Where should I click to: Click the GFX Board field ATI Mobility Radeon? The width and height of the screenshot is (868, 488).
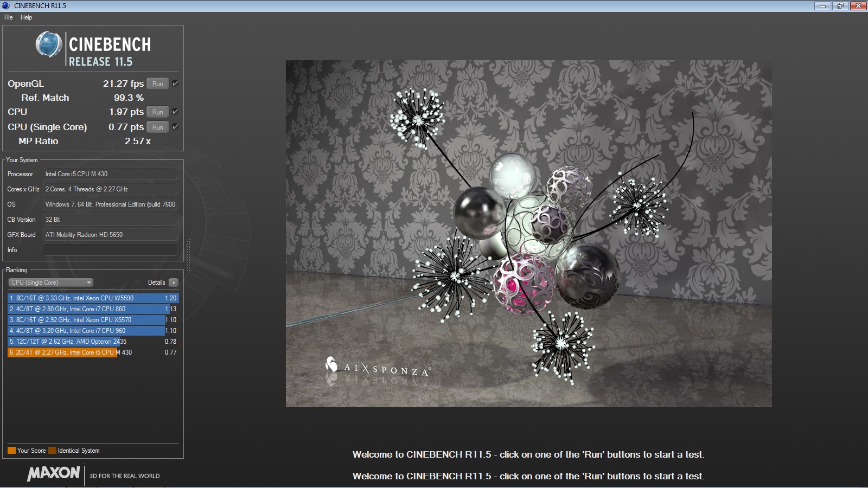pyautogui.click(x=110, y=235)
